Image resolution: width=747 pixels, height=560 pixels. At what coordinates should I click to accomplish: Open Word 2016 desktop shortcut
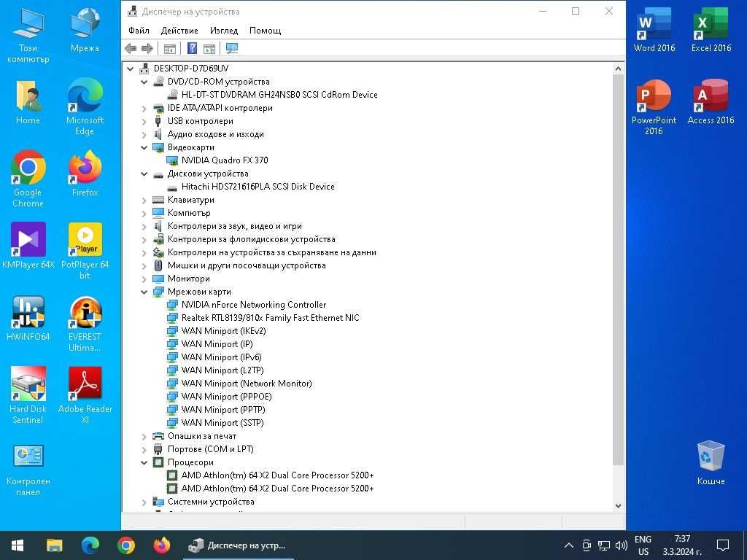pos(654,30)
